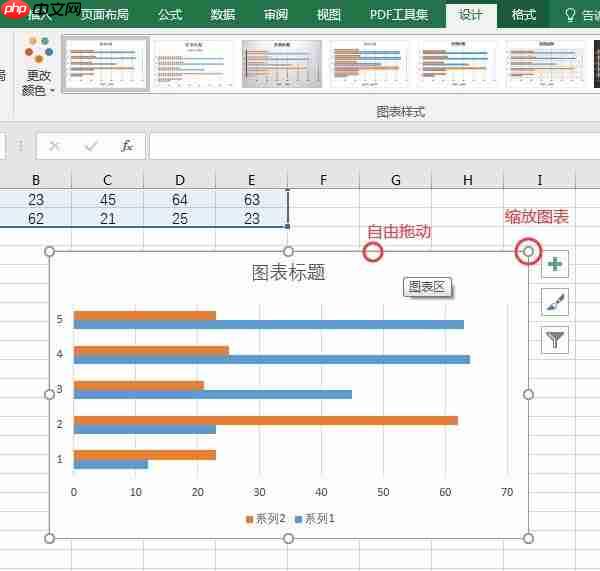The image size is (600, 571).
Task: Open the 视图 tab
Action: (x=329, y=15)
